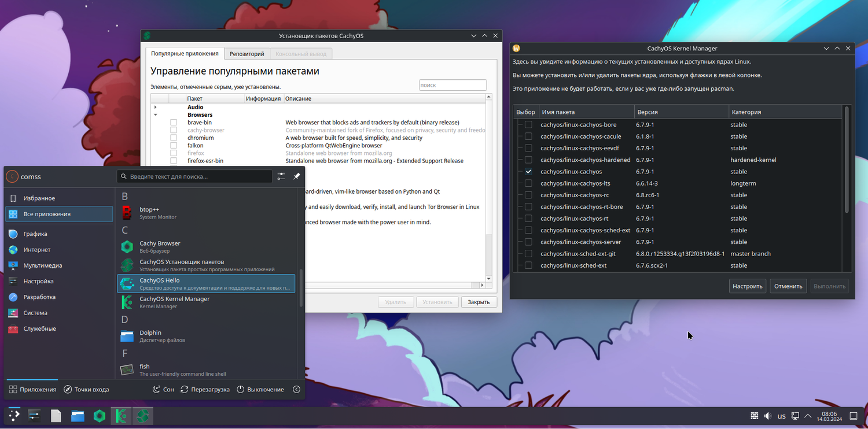Launch the blank document icon in the taskbar
The height and width of the screenshot is (429, 868).
56,415
